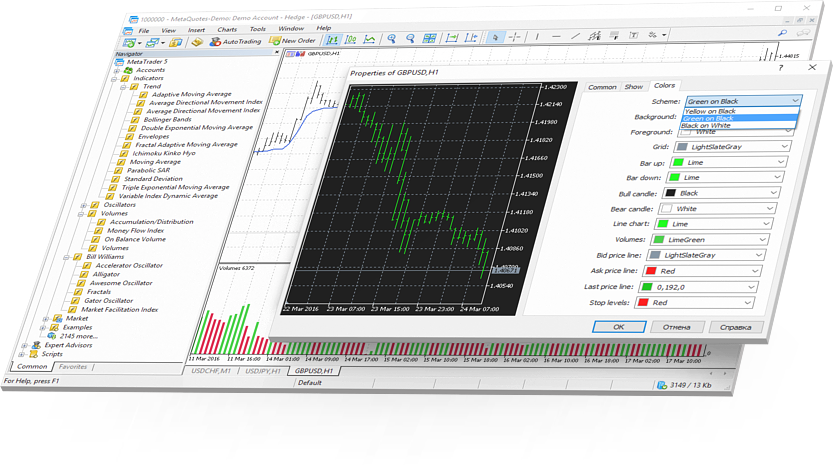The height and width of the screenshot is (470, 833).
Task: Open the Grid color dropdown
Action: pyautogui.click(x=733, y=147)
